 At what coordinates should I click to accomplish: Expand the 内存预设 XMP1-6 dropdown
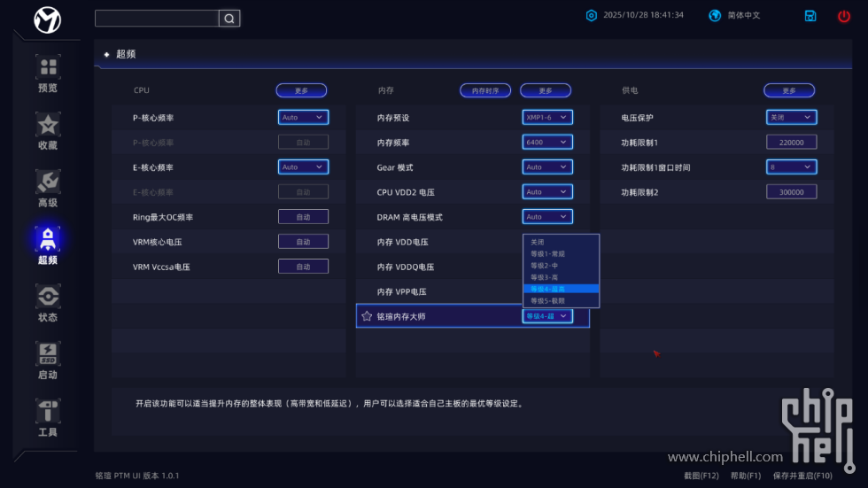tap(547, 117)
